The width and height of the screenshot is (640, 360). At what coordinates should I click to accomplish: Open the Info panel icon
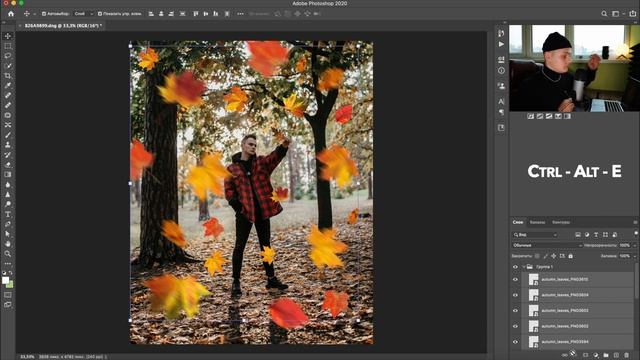[x=501, y=71]
